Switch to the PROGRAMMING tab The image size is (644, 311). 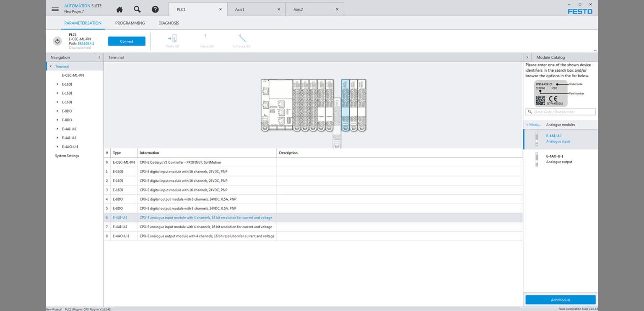coord(130,23)
